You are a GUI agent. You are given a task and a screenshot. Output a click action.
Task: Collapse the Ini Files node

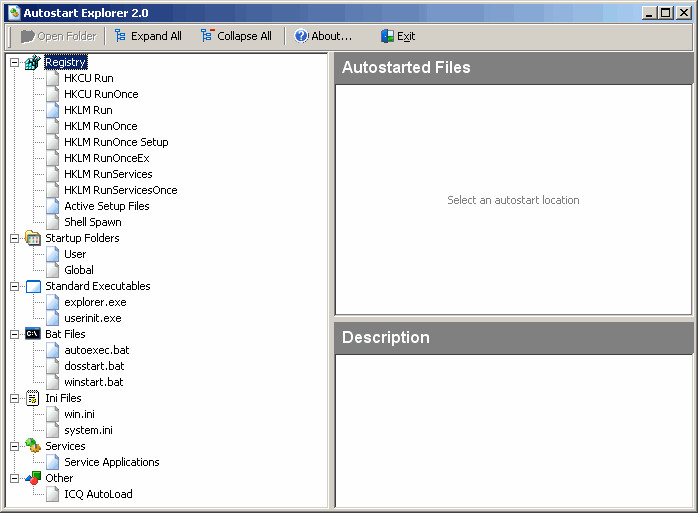pyautogui.click(x=15, y=398)
